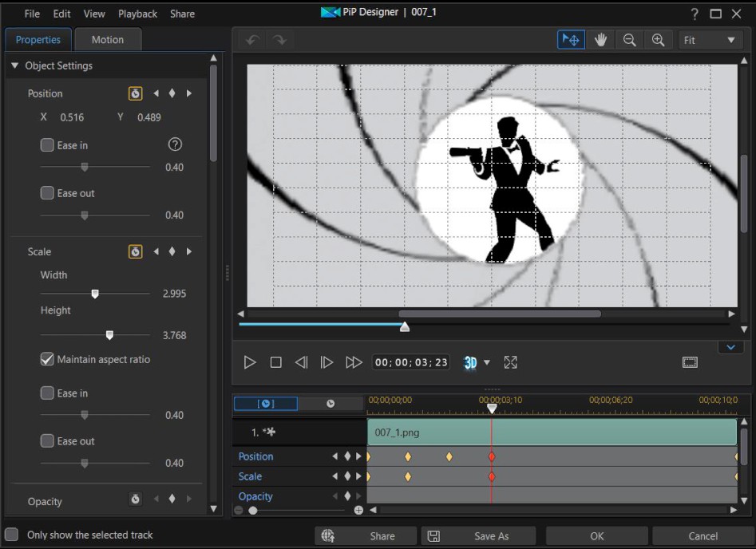Open the help question mark in the title bar
Image resolution: width=756 pixels, height=549 pixels.
tap(695, 14)
